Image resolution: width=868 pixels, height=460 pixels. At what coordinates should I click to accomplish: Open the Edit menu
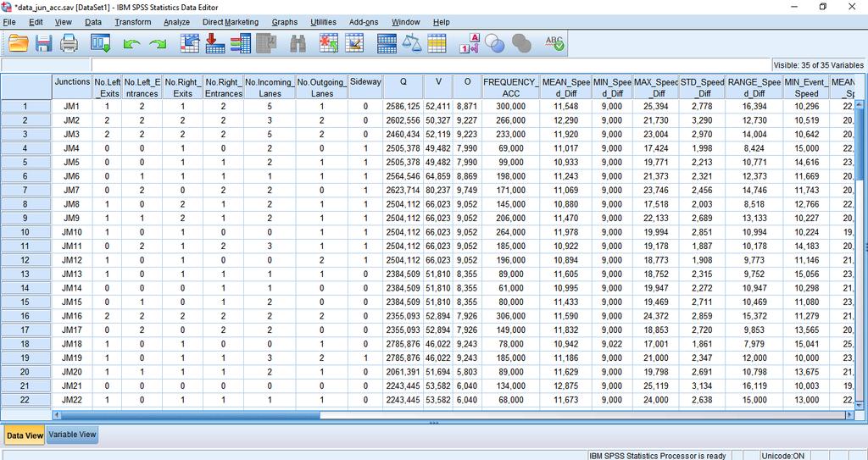click(36, 22)
